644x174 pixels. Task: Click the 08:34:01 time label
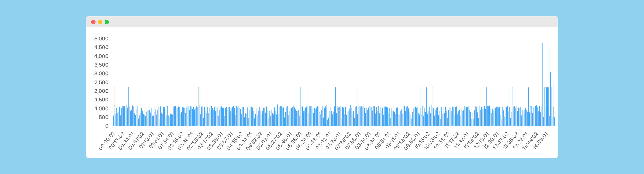(x=372, y=141)
